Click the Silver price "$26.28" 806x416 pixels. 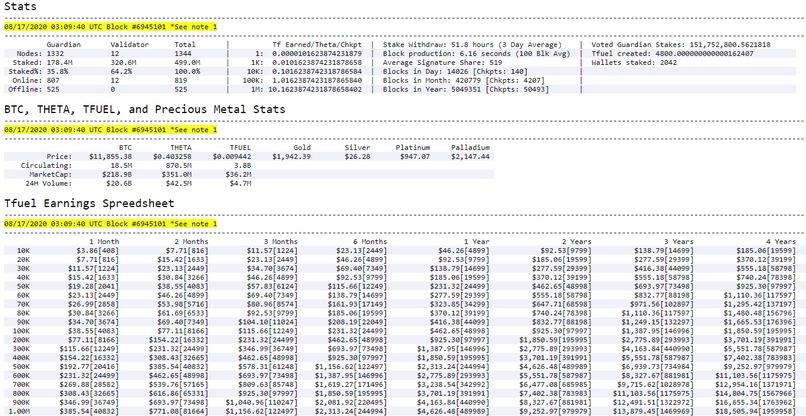(357, 156)
